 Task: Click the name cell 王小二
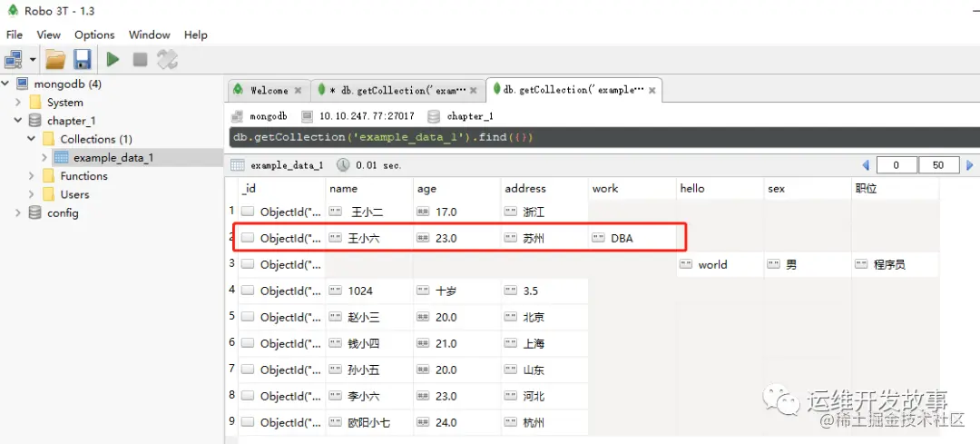(x=368, y=212)
